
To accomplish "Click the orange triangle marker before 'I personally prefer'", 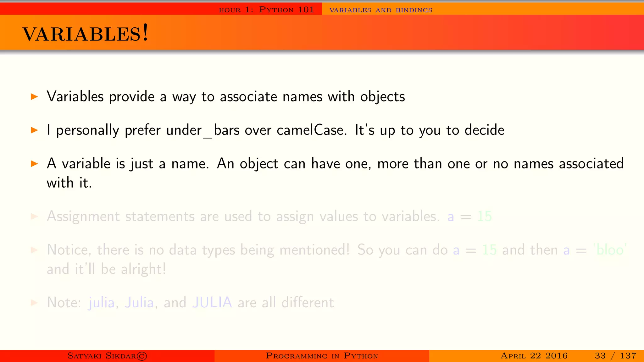I will (34, 130).
